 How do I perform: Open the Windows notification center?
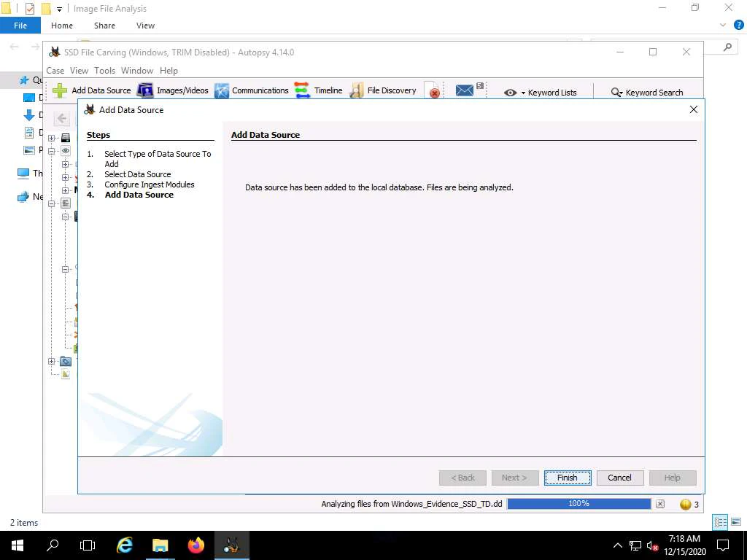click(723, 545)
